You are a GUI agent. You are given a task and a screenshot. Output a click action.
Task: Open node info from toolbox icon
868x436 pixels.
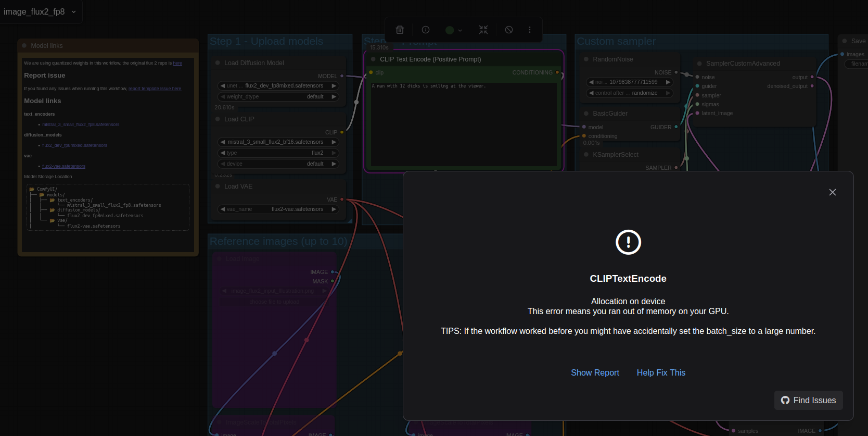tap(426, 30)
